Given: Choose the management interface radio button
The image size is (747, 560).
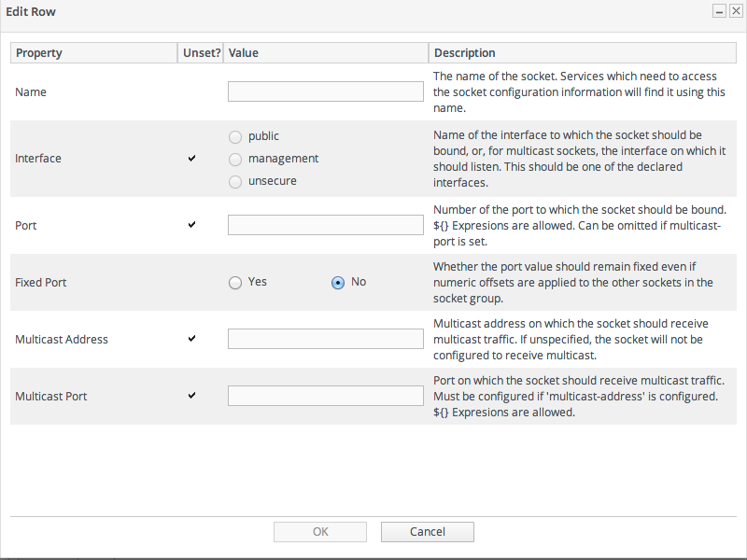Looking at the screenshot, I should tap(235, 159).
